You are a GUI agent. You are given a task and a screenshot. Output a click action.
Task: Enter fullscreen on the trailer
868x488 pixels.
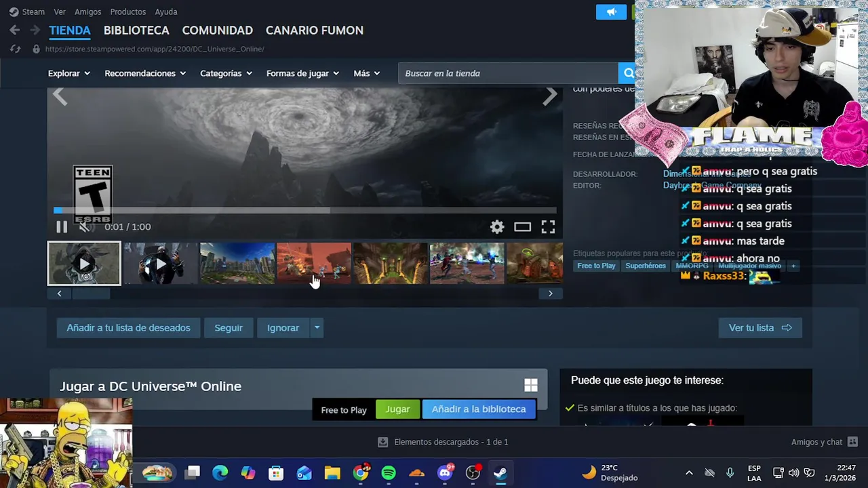[x=548, y=227]
